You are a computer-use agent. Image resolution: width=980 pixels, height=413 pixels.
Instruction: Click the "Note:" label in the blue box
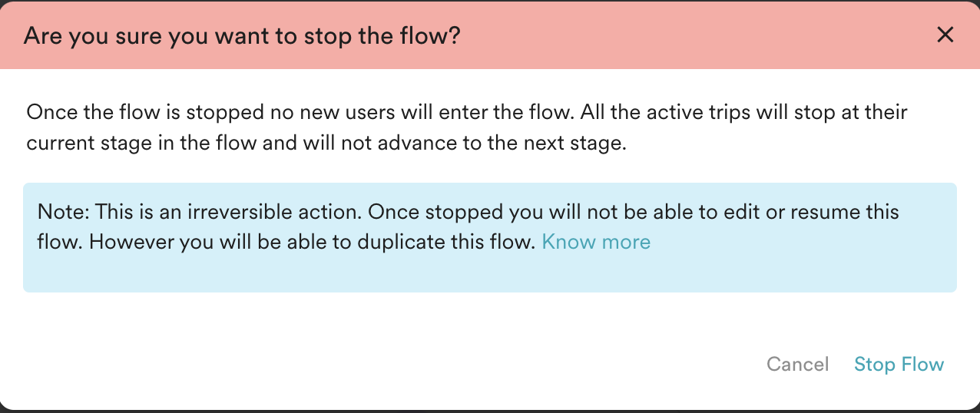click(63, 212)
